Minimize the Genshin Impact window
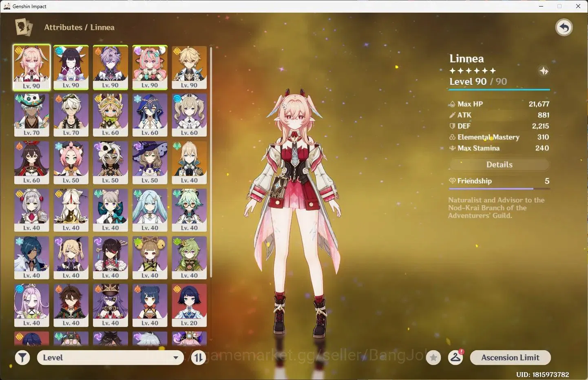 (541, 6)
